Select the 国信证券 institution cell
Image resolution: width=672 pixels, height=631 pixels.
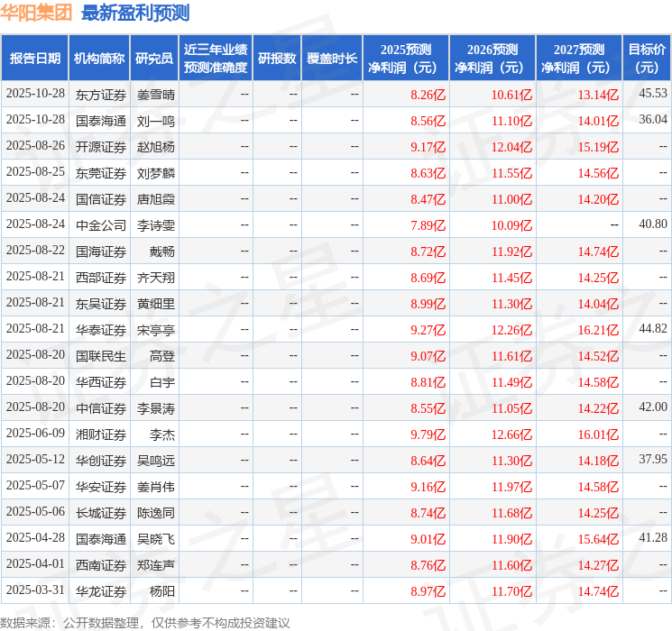click(101, 199)
